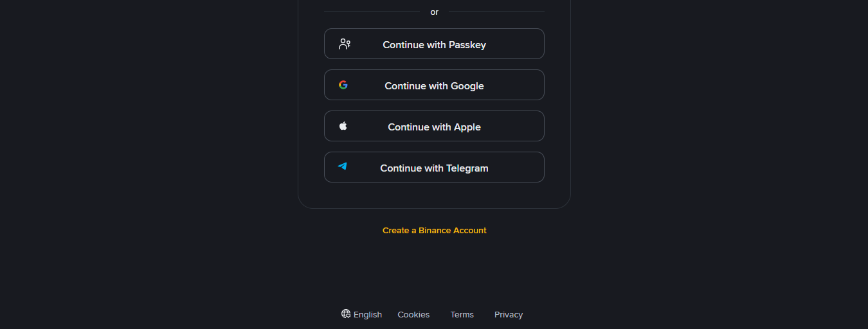Click the "Binance" word in yellow link
The image size is (868, 329).
click(x=435, y=230)
